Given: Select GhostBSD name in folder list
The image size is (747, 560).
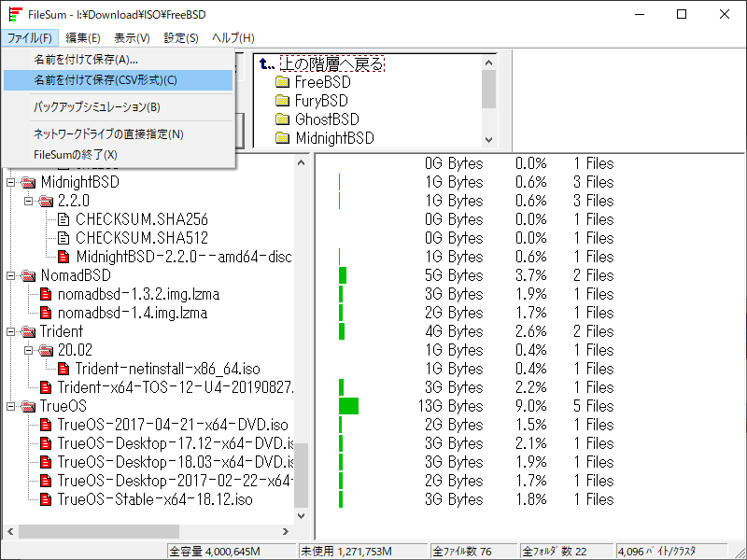Looking at the screenshot, I should (327, 119).
